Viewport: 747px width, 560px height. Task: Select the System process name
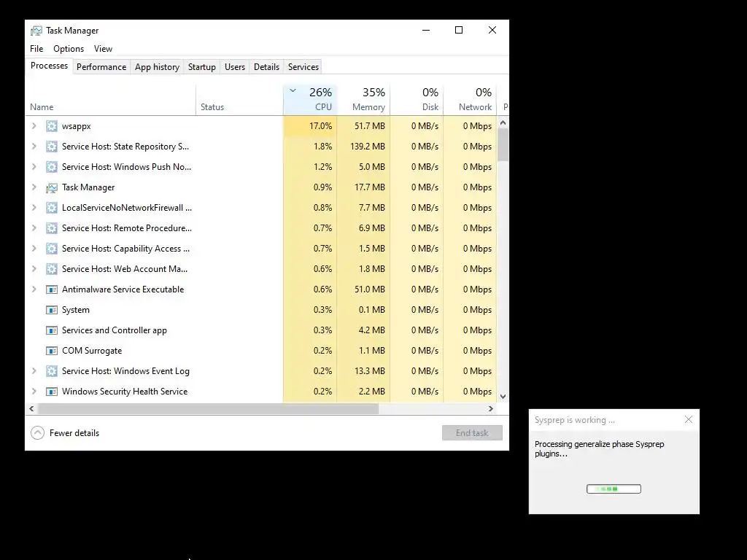click(x=76, y=310)
